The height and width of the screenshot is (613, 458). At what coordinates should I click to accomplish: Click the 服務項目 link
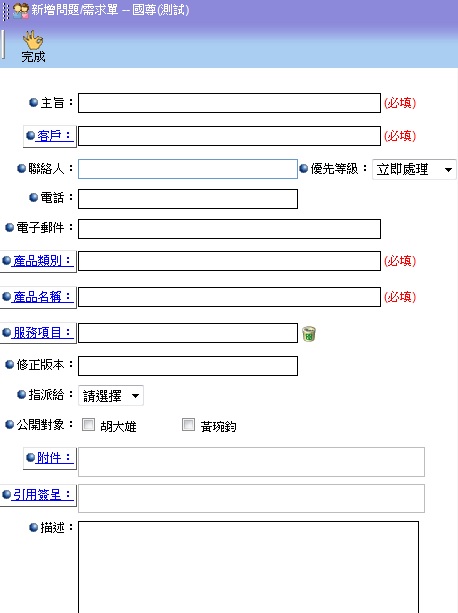pyautogui.click(x=38, y=333)
